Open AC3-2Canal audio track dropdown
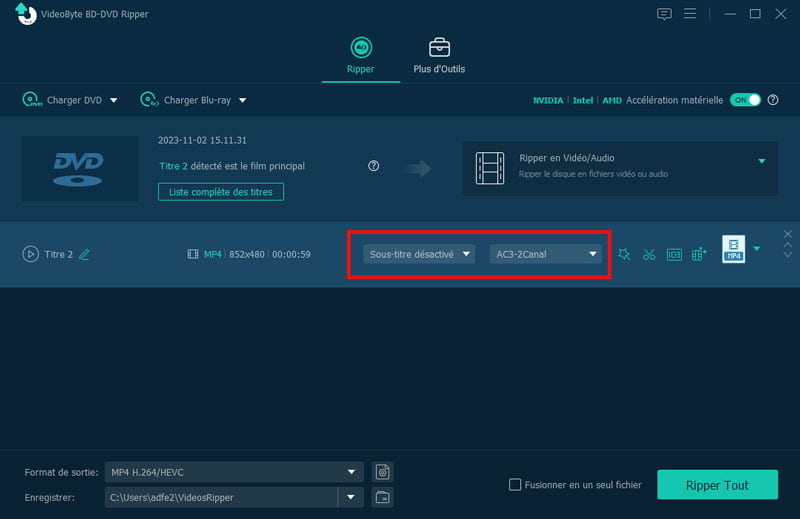800x519 pixels. pos(545,254)
